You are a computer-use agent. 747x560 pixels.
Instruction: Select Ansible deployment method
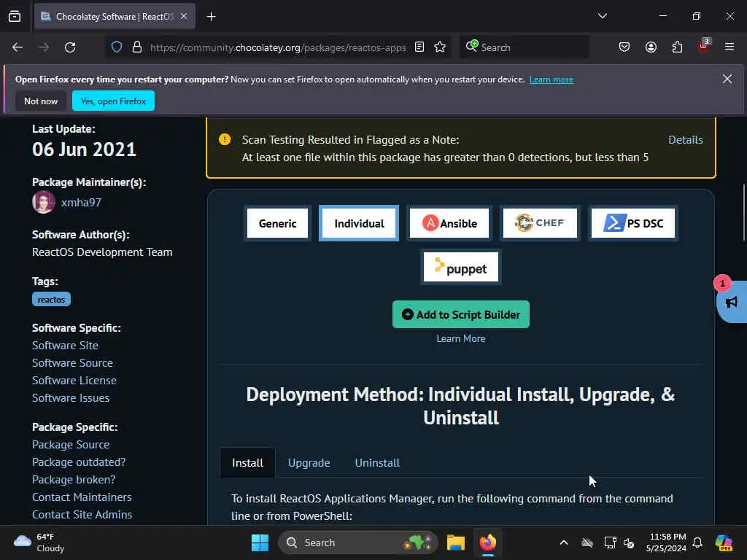[x=449, y=223]
